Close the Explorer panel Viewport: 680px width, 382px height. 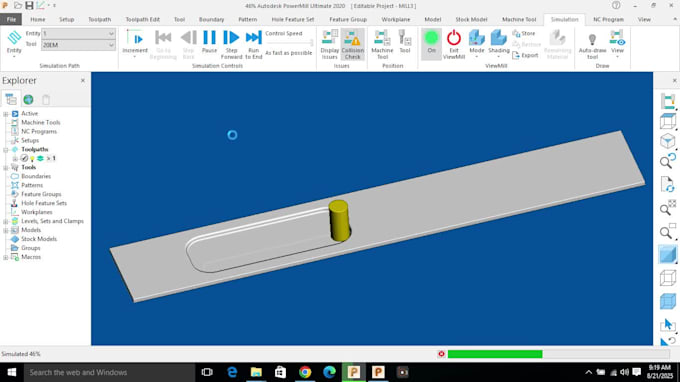83,81
